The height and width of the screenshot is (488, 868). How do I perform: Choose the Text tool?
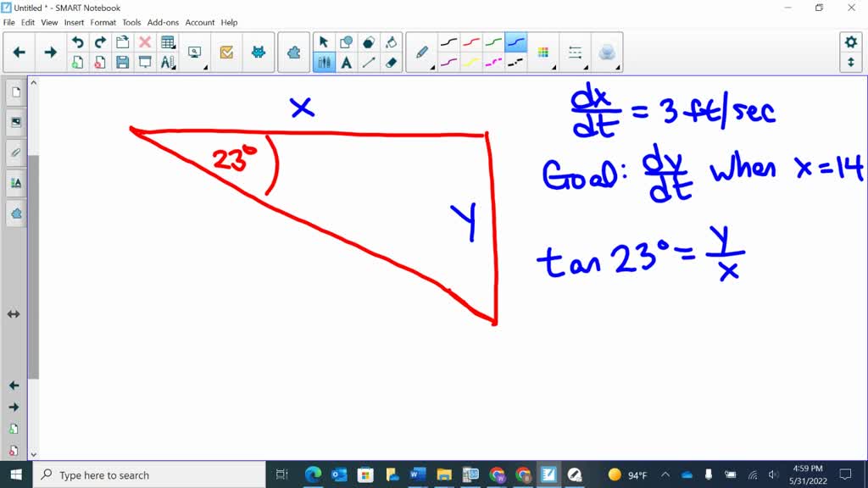[x=346, y=63]
